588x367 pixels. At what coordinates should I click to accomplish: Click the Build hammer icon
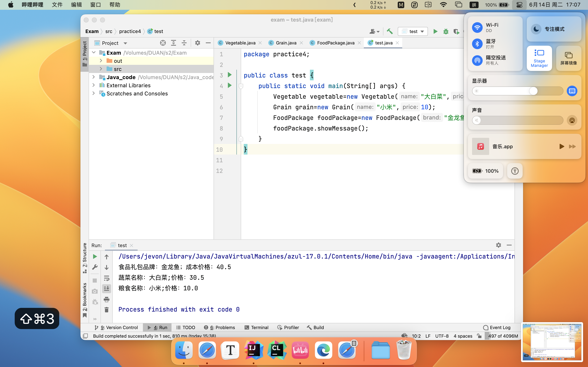pyautogui.click(x=390, y=31)
